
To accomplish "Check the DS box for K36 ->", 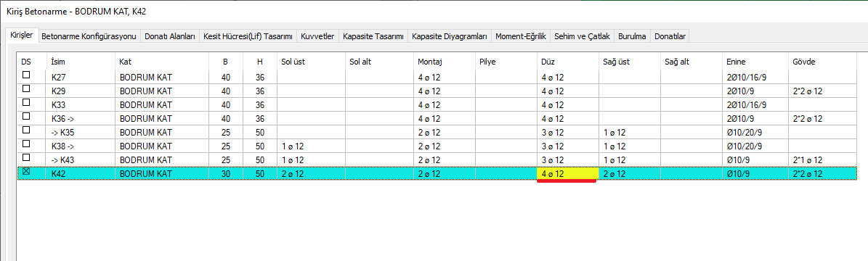I will [x=25, y=117].
